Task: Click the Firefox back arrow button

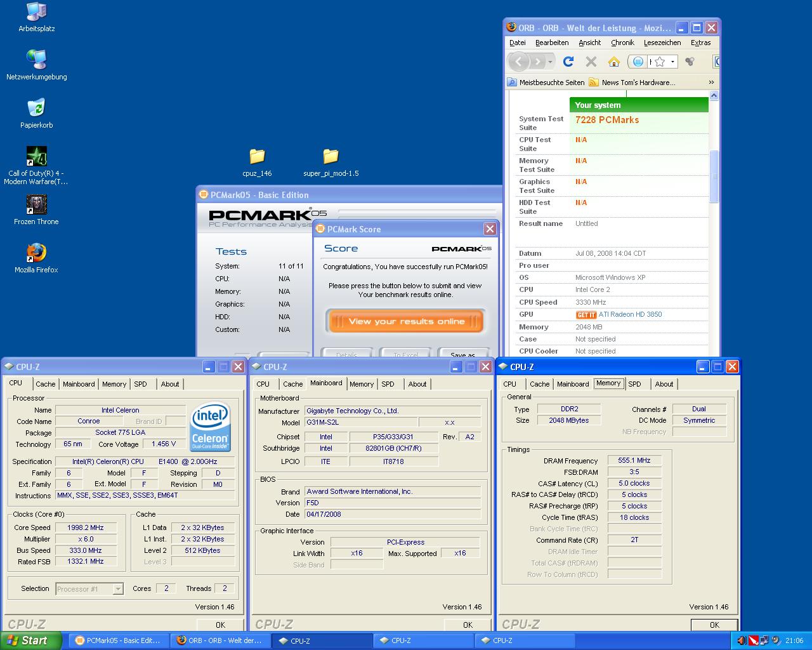Action: coord(519,62)
